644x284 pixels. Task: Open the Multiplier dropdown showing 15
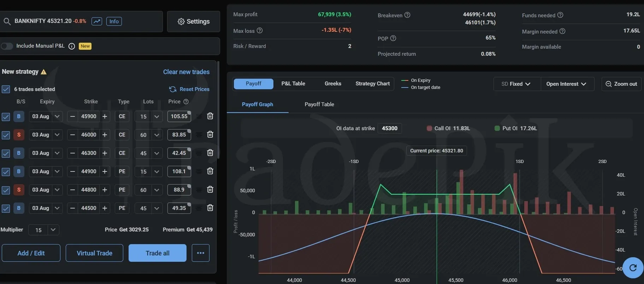click(x=44, y=230)
